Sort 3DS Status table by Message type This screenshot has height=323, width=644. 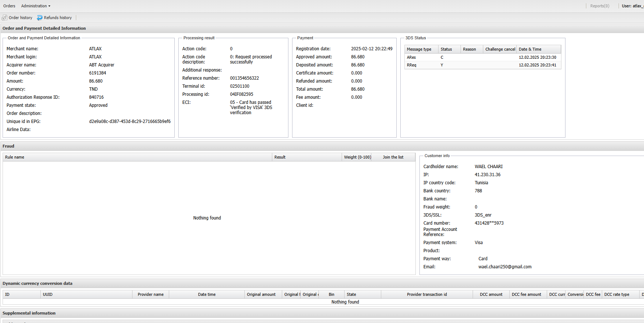tap(419, 49)
